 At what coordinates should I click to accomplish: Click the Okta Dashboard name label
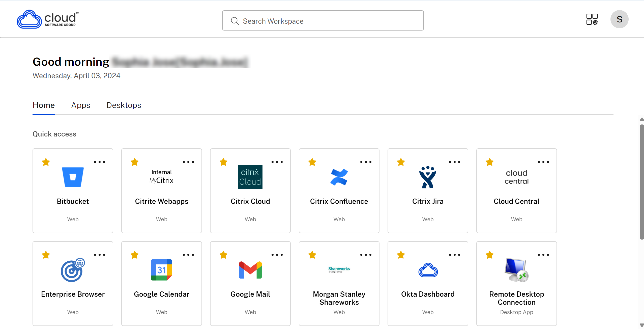(x=428, y=294)
